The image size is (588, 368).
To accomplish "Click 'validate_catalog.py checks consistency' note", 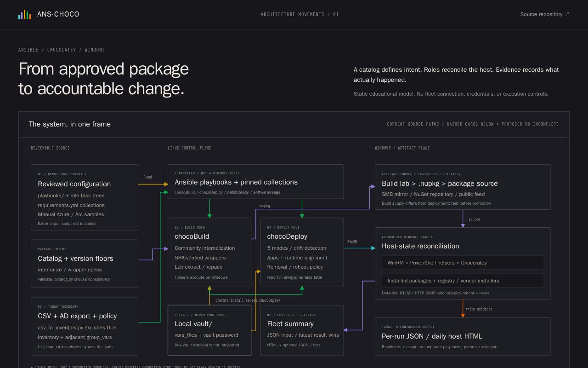I will pos(73,279).
